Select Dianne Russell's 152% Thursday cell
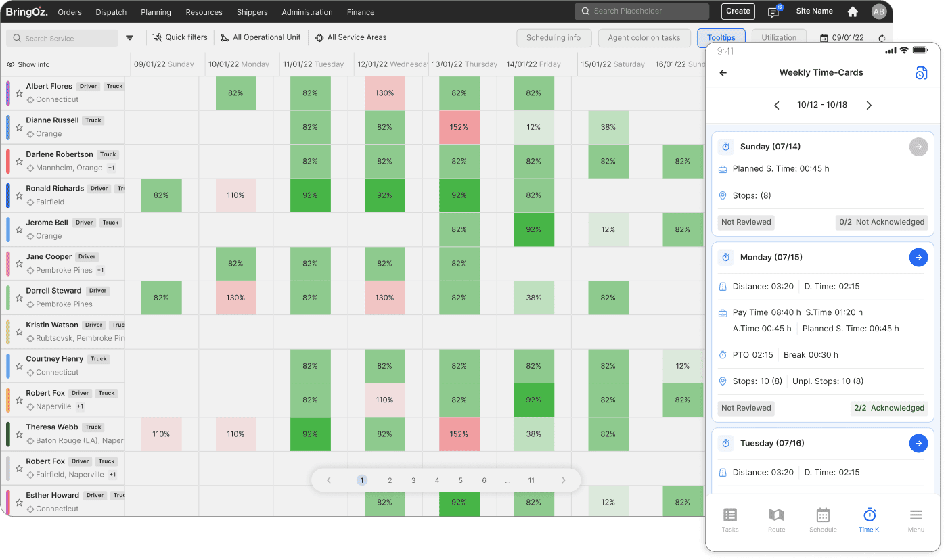Viewport: 946px width, 560px height. [459, 127]
